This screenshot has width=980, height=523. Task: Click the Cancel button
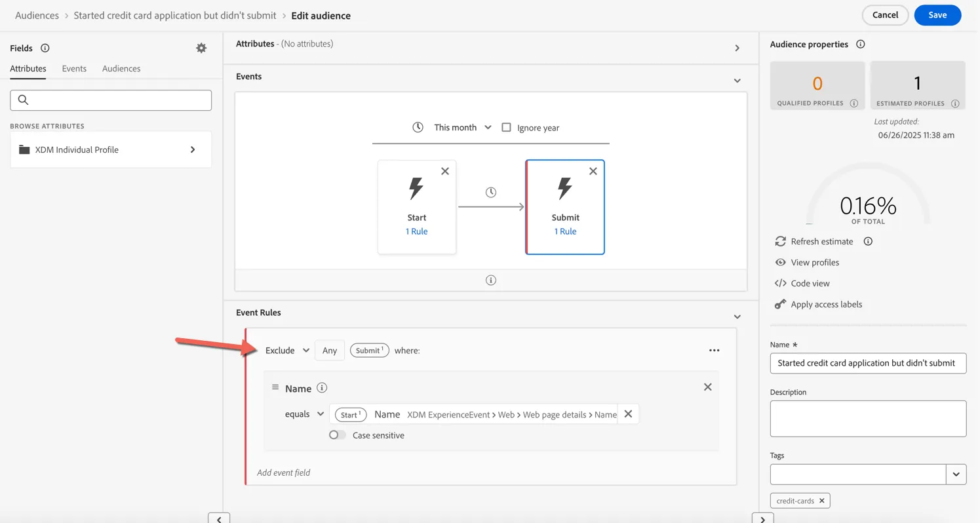tap(885, 15)
